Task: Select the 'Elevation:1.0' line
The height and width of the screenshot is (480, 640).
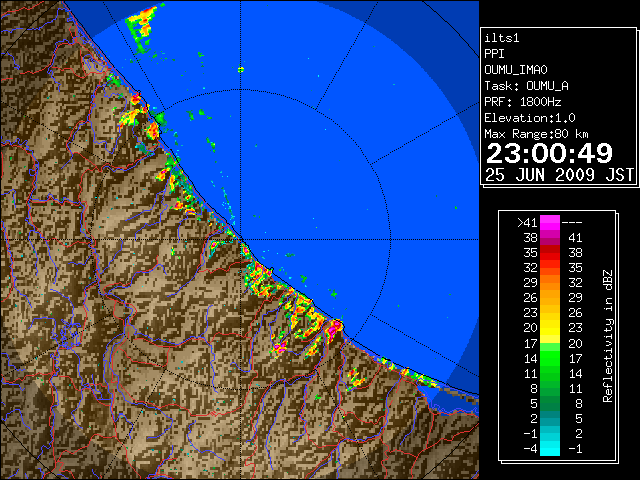Action: click(x=530, y=118)
